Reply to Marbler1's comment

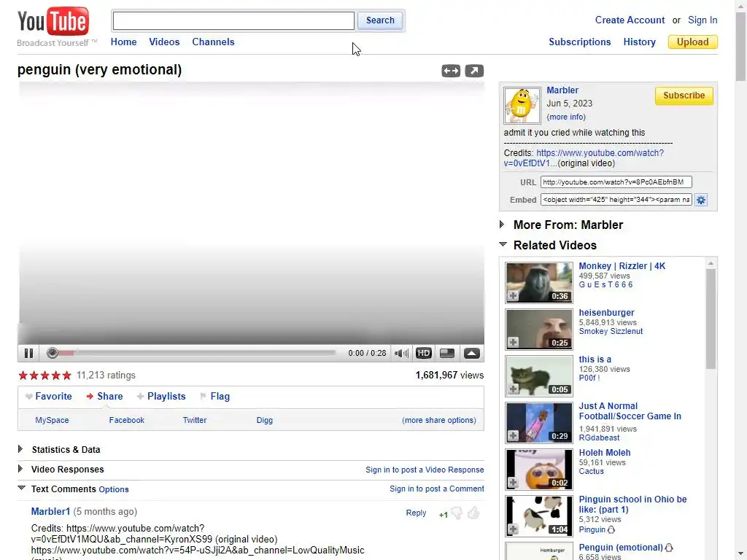coord(416,513)
